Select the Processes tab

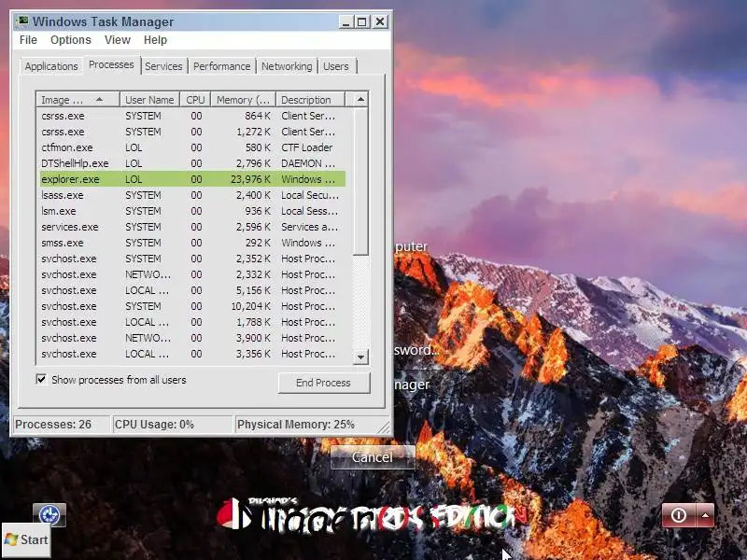pos(111,64)
